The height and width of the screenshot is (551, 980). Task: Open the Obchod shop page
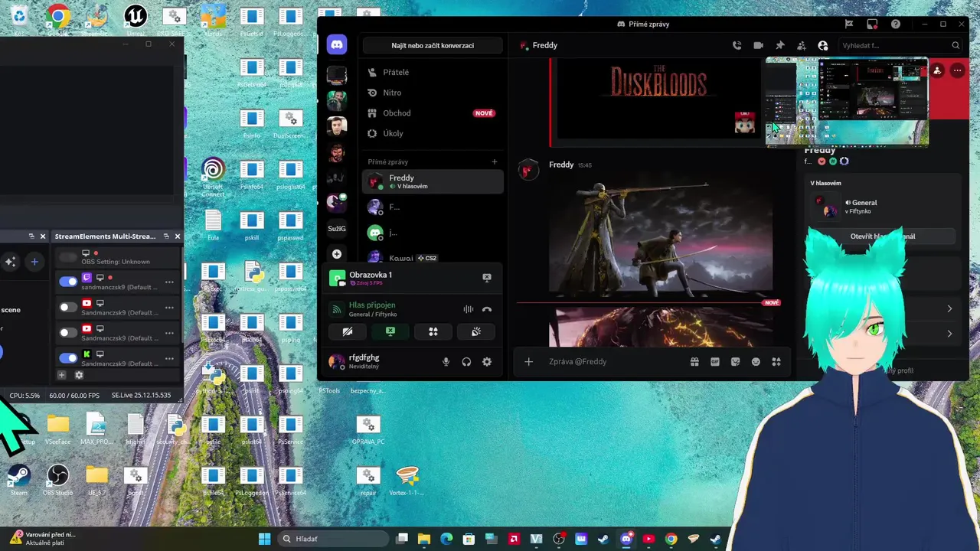(433, 113)
